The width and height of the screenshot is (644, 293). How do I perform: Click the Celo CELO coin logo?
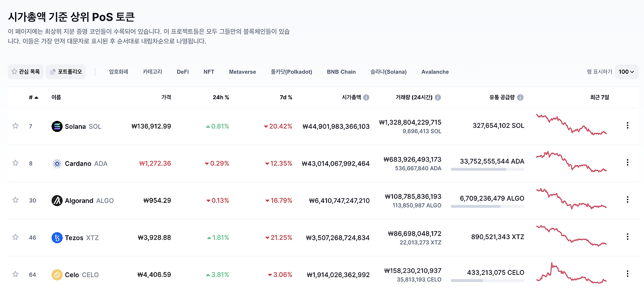coord(56,274)
